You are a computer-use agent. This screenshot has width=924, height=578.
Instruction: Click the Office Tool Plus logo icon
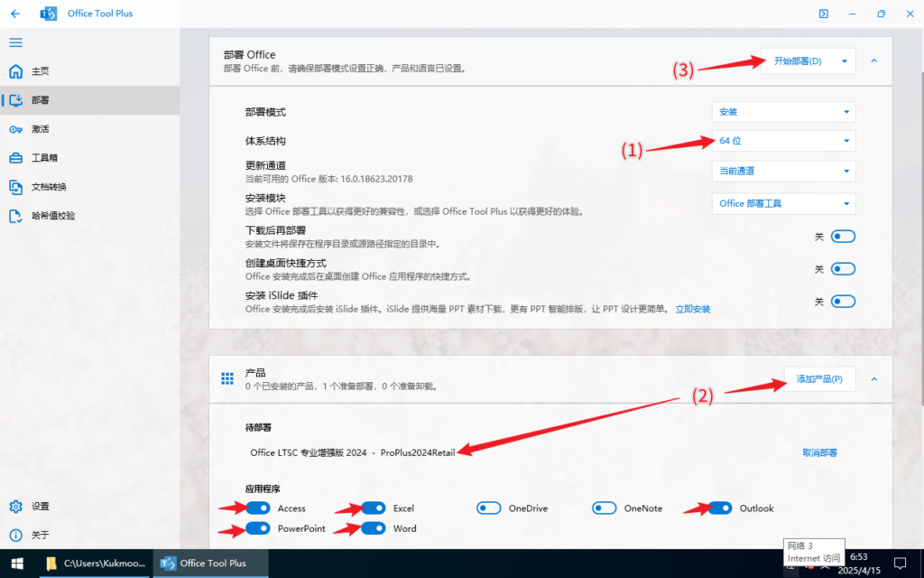click(x=49, y=14)
